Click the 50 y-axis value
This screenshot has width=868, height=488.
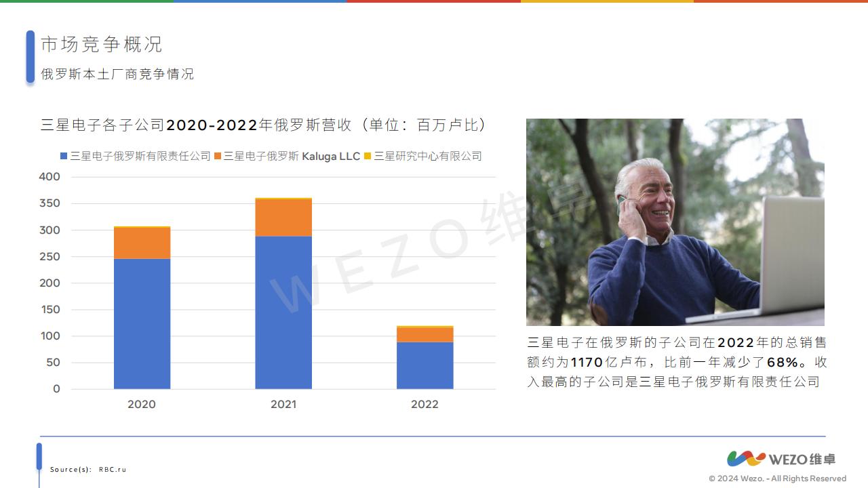tap(53, 363)
